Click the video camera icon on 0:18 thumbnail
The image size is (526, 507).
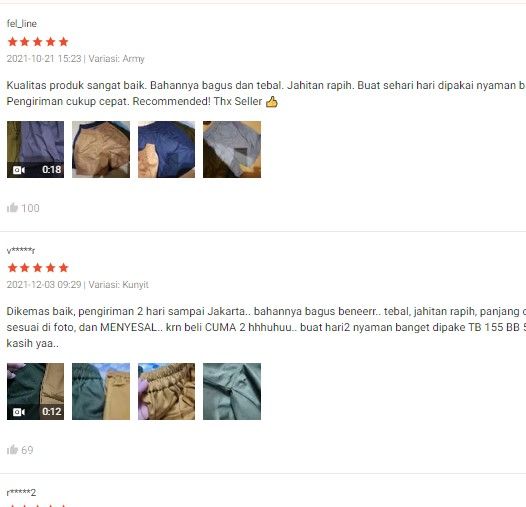click(x=19, y=170)
